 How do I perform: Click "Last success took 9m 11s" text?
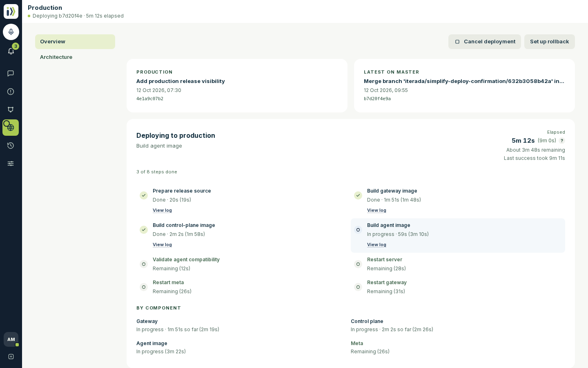pos(535,158)
